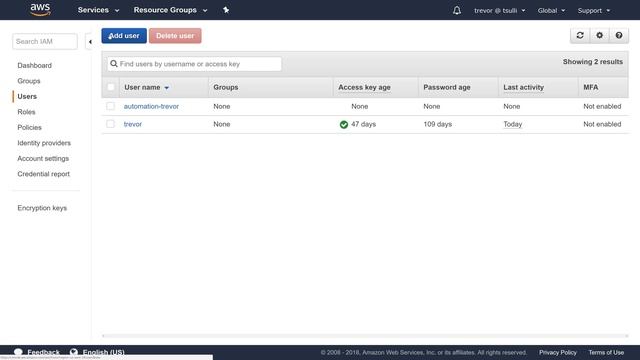Viewport: 640px width, 360px height.
Task: Click the Search IAM field
Action: (x=45, y=41)
